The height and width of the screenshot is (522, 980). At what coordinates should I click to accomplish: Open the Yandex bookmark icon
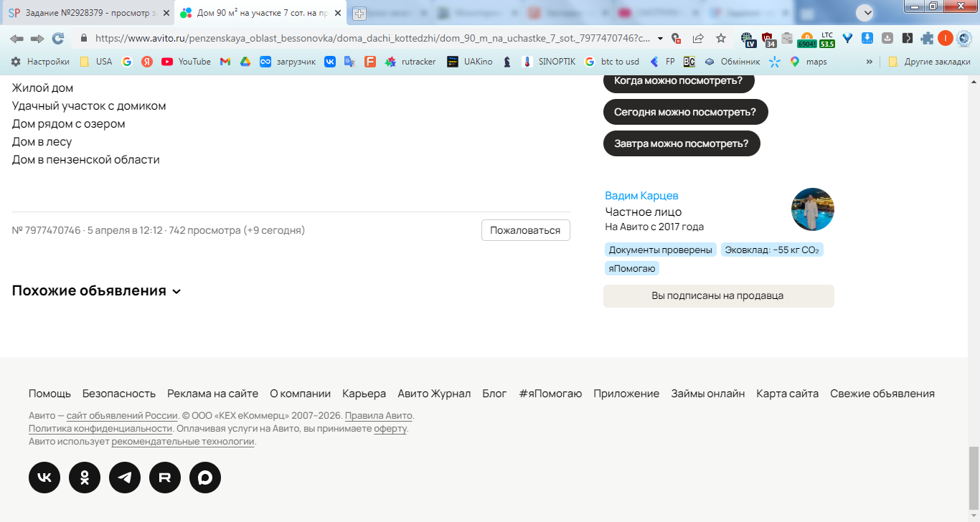[x=147, y=62]
